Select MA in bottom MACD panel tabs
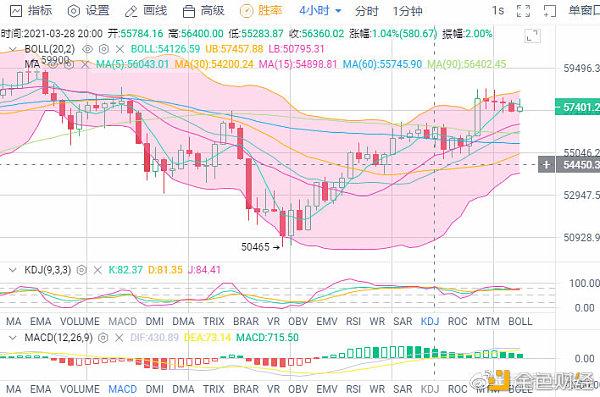 click(x=14, y=389)
